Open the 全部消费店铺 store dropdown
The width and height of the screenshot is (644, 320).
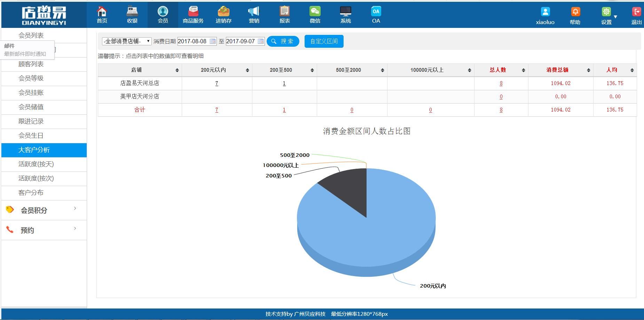[x=127, y=41]
